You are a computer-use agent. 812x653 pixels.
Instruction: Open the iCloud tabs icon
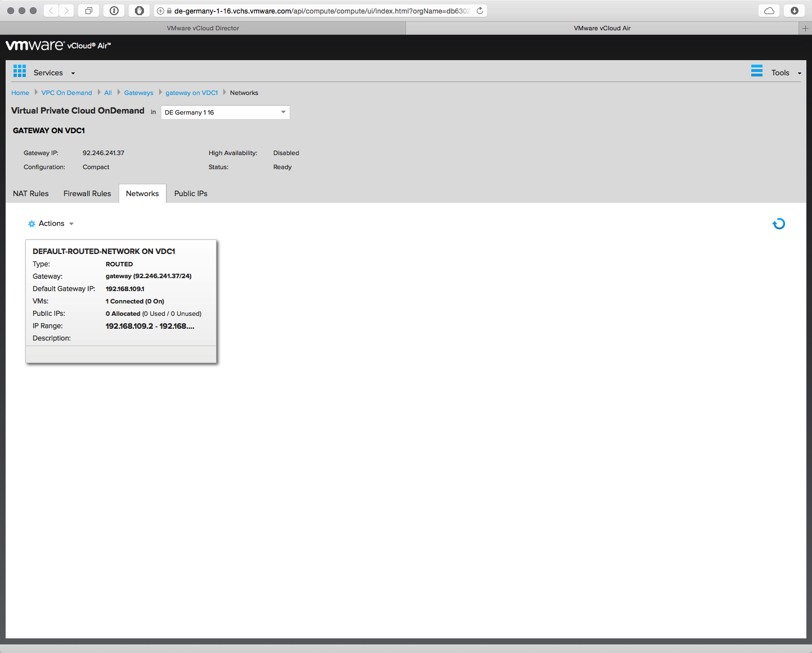click(x=769, y=11)
